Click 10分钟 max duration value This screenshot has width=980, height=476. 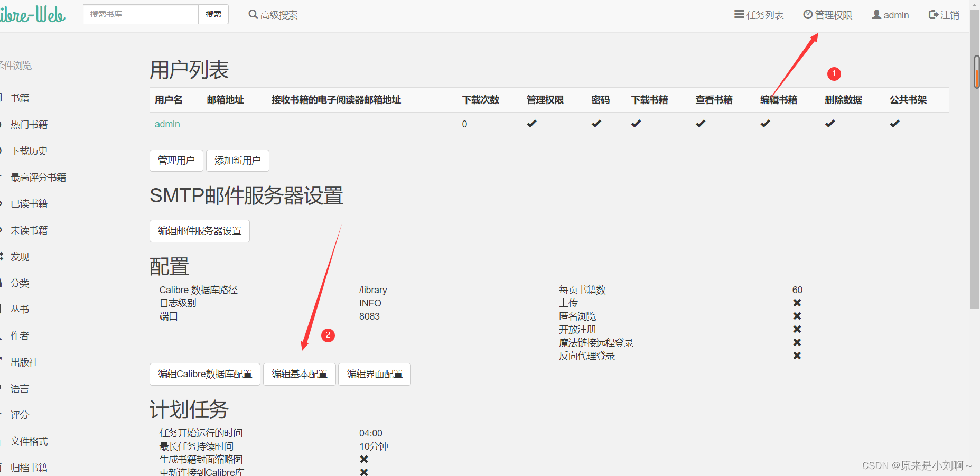tap(374, 446)
